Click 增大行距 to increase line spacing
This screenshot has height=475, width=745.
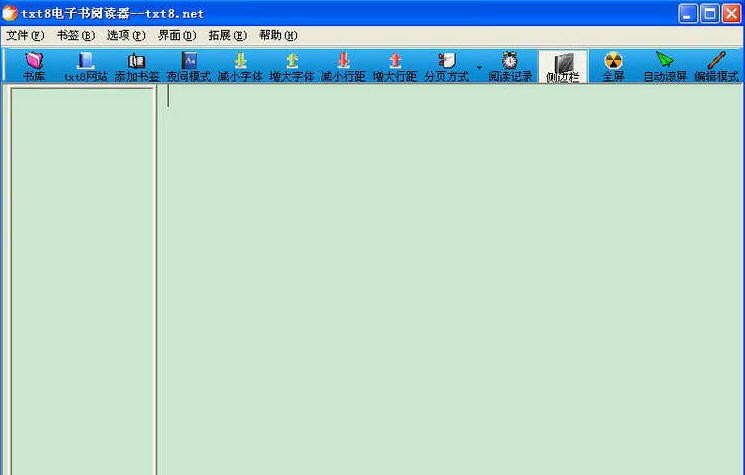point(395,66)
